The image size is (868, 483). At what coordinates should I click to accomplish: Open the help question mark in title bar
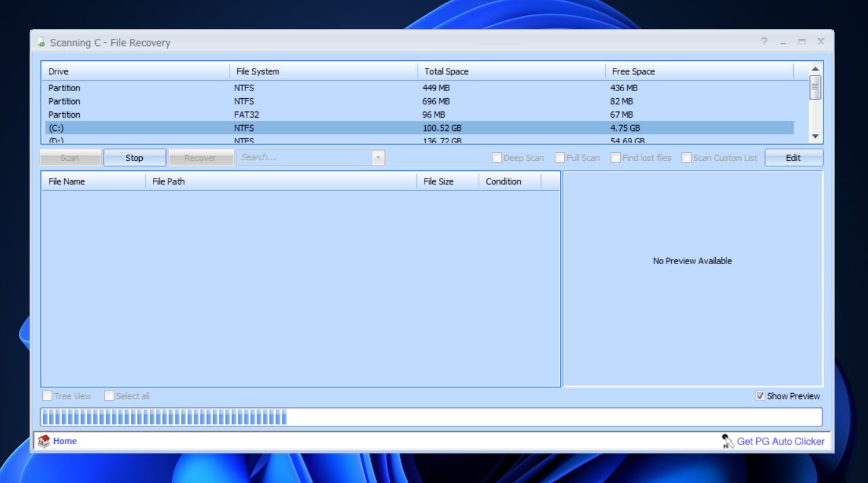click(x=764, y=42)
